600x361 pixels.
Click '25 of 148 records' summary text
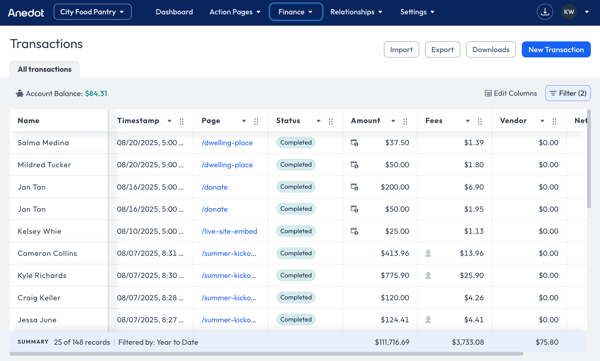[82, 342]
